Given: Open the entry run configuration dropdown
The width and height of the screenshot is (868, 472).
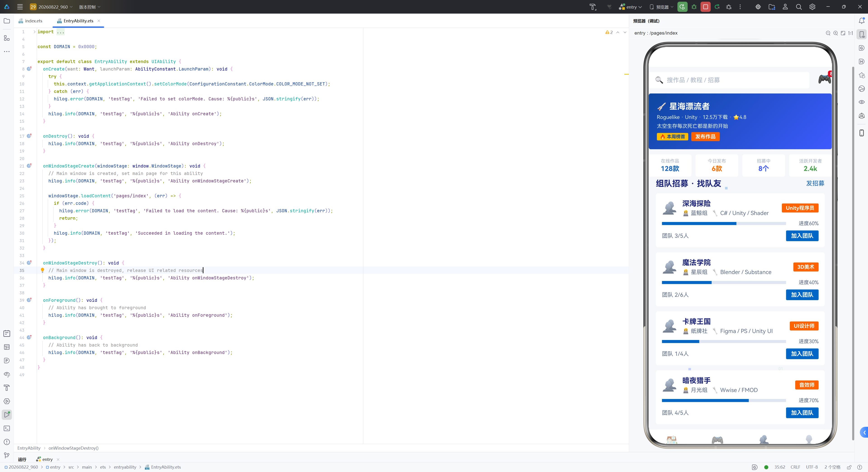Looking at the screenshot, I should [630, 7].
